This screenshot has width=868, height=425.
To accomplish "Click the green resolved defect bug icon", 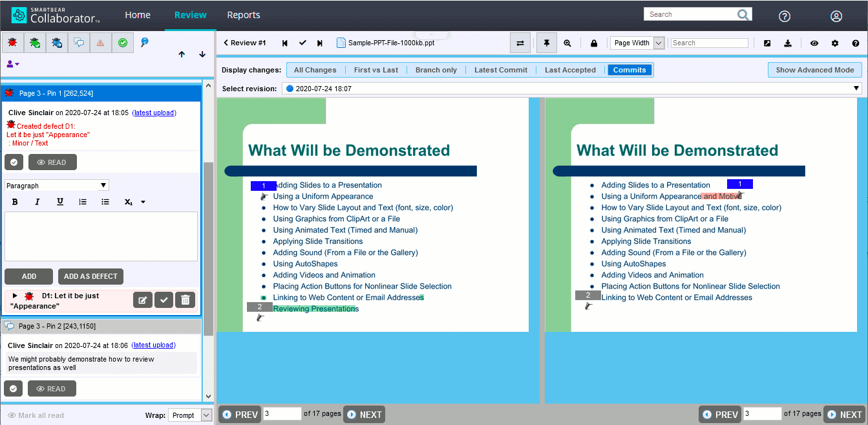I will 34,42.
